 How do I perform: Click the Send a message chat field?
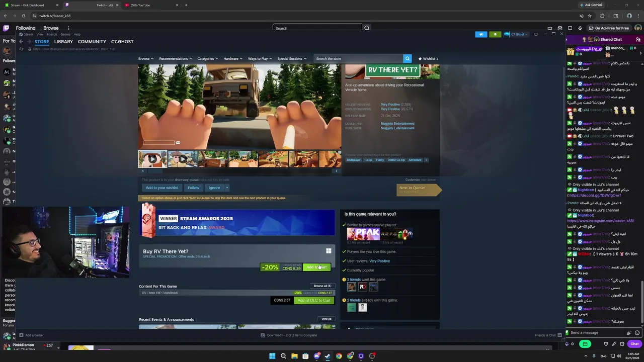tap(598, 333)
